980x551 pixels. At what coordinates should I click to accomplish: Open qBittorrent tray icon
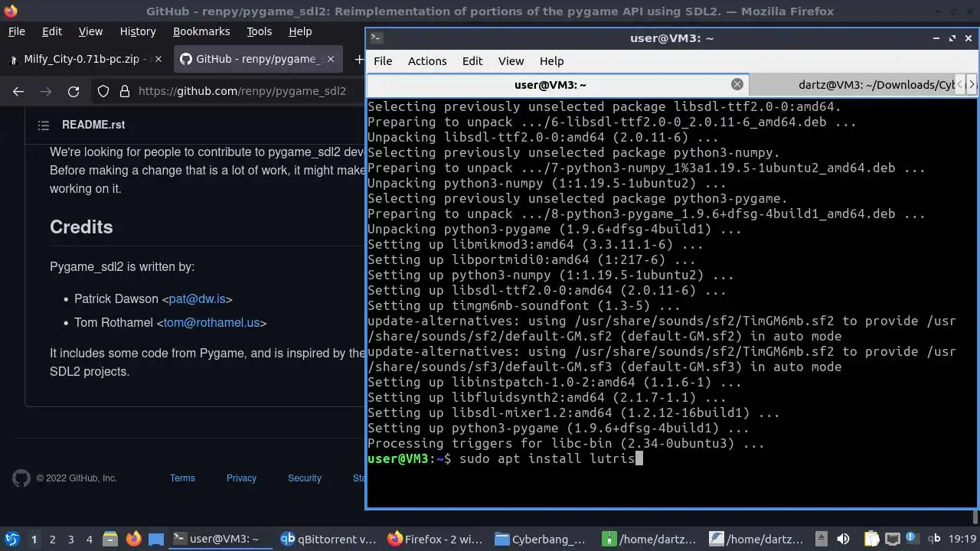click(935, 539)
